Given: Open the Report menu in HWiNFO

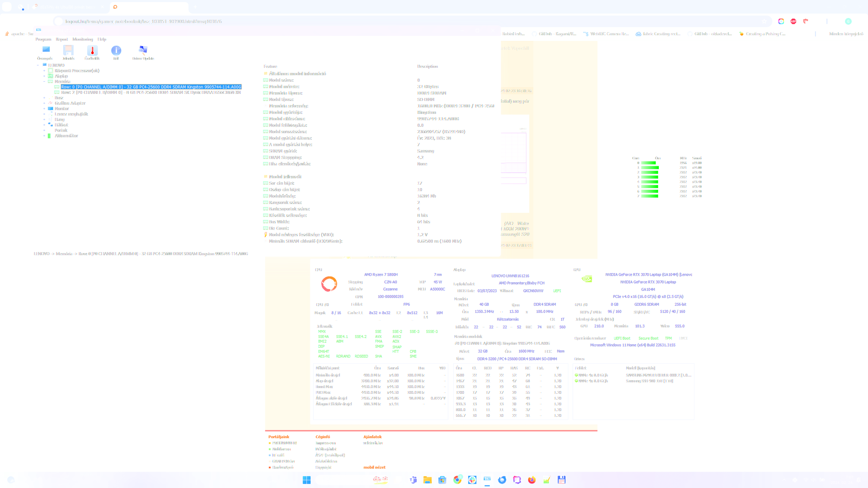Looking at the screenshot, I should 62,39.
